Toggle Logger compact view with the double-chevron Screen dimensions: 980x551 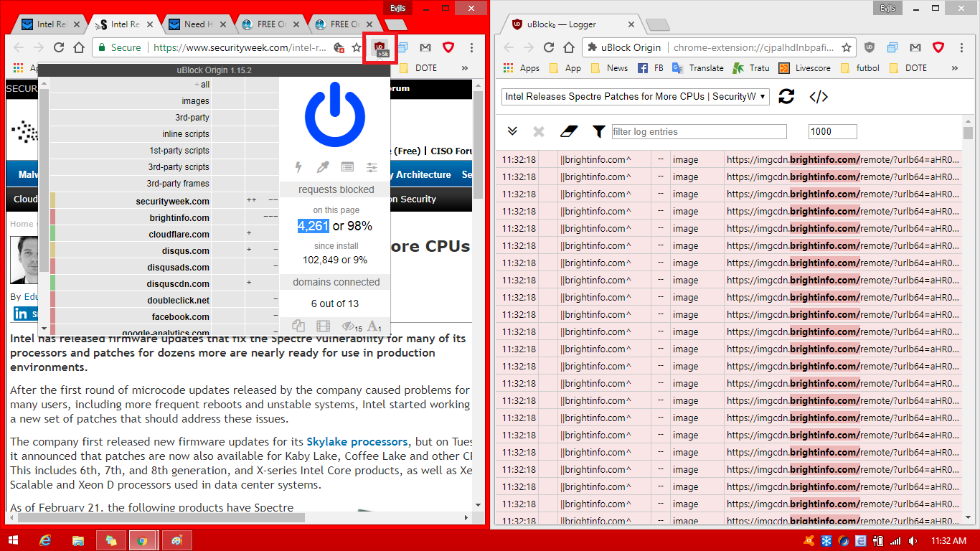[512, 131]
